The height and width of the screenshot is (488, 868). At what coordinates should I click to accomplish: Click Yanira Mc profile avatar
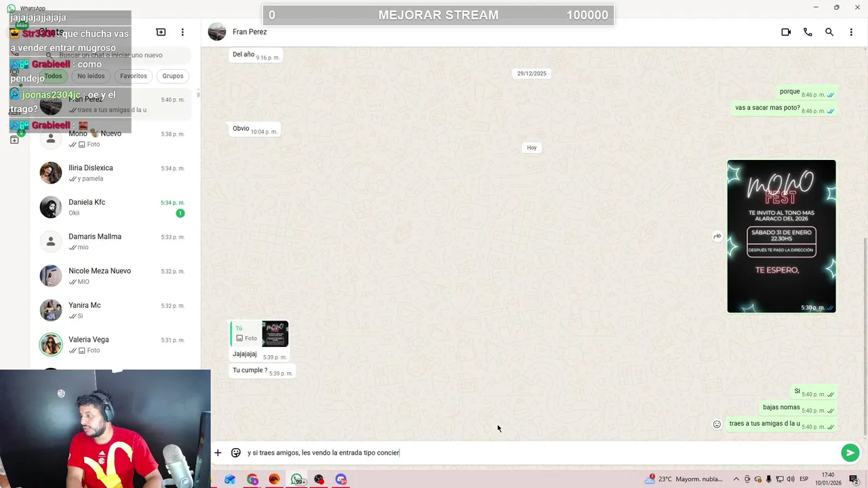click(x=51, y=310)
